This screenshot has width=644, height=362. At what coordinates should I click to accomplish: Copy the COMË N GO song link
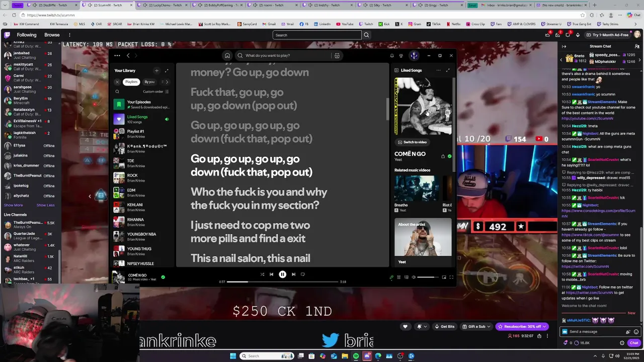(443, 156)
